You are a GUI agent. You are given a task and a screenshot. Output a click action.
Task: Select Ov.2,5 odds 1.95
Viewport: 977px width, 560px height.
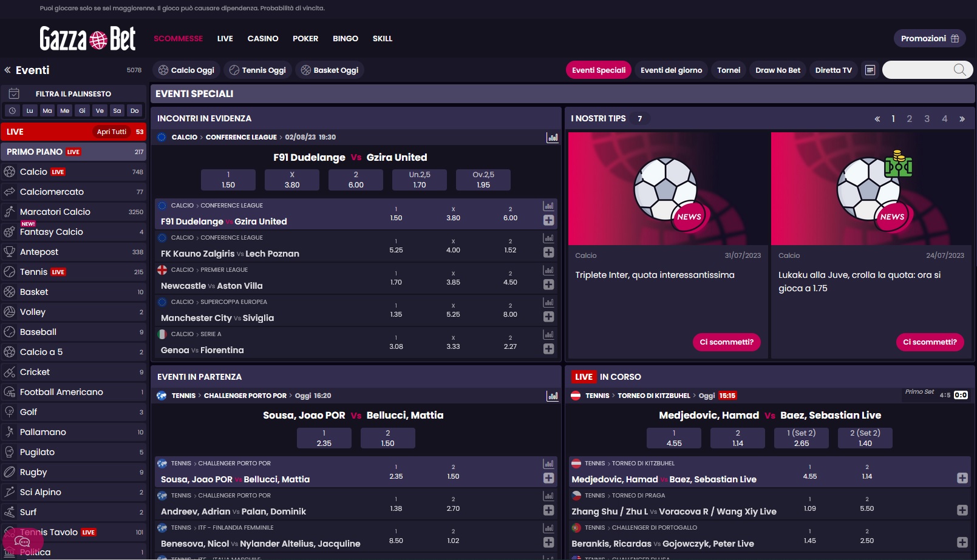click(x=483, y=180)
